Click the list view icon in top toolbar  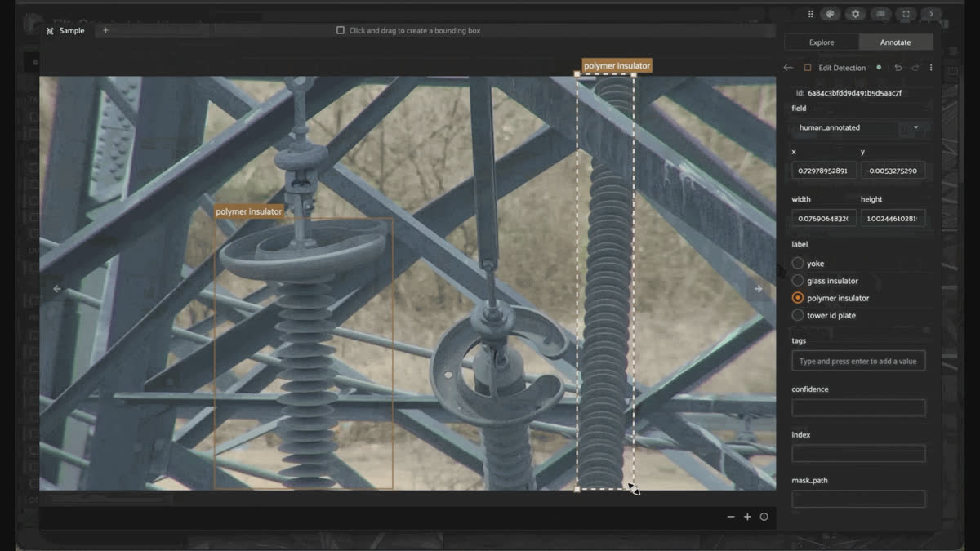tap(880, 14)
